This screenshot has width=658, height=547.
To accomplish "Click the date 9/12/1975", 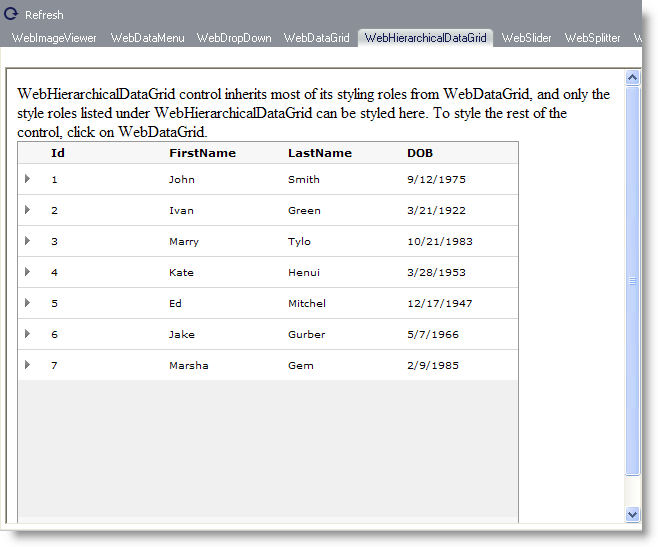I will tap(436, 180).
